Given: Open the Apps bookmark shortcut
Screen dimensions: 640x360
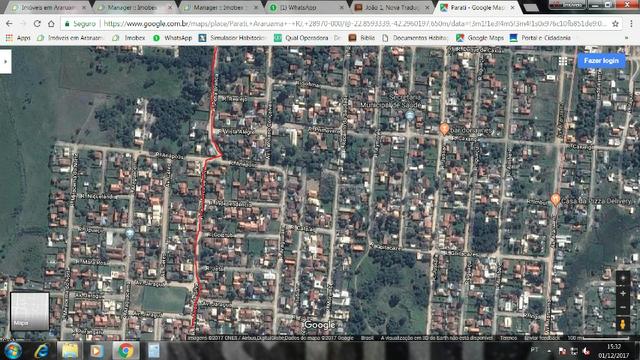Looking at the screenshot, I should pos(18,38).
